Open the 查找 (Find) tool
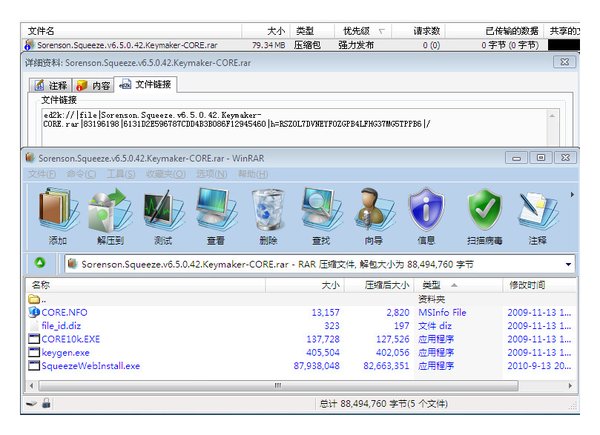600x435 pixels. 321,210
